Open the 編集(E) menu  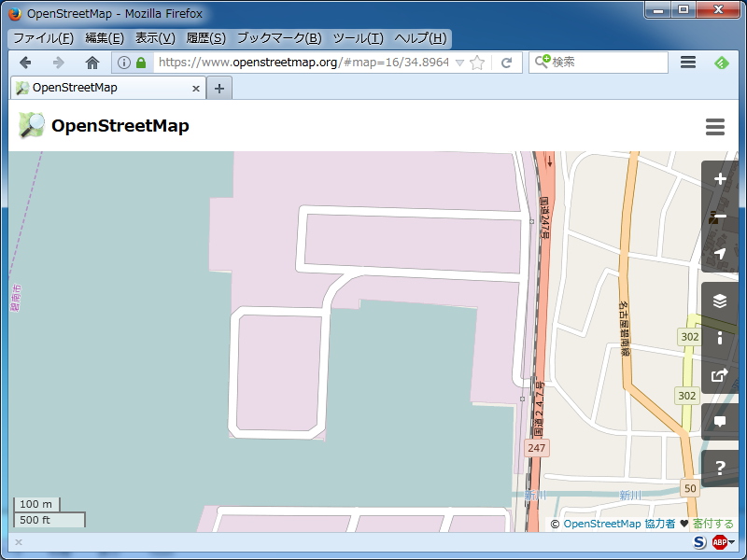[105, 38]
